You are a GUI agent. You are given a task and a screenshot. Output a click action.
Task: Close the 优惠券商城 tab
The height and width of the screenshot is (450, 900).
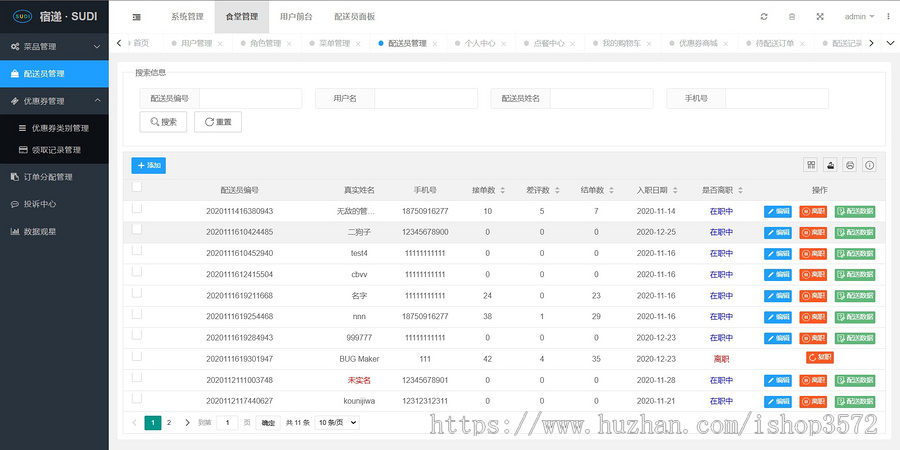[x=726, y=44]
